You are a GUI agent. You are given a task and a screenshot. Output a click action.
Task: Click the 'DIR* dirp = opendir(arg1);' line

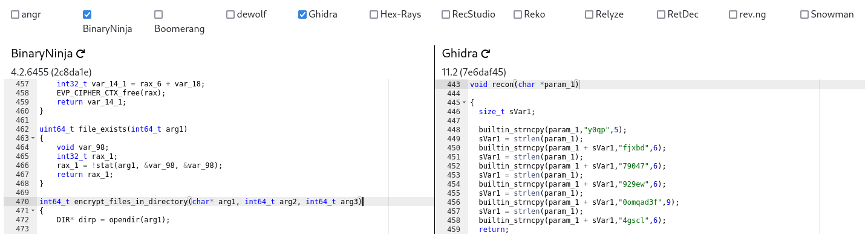click(x=114, y=220)
